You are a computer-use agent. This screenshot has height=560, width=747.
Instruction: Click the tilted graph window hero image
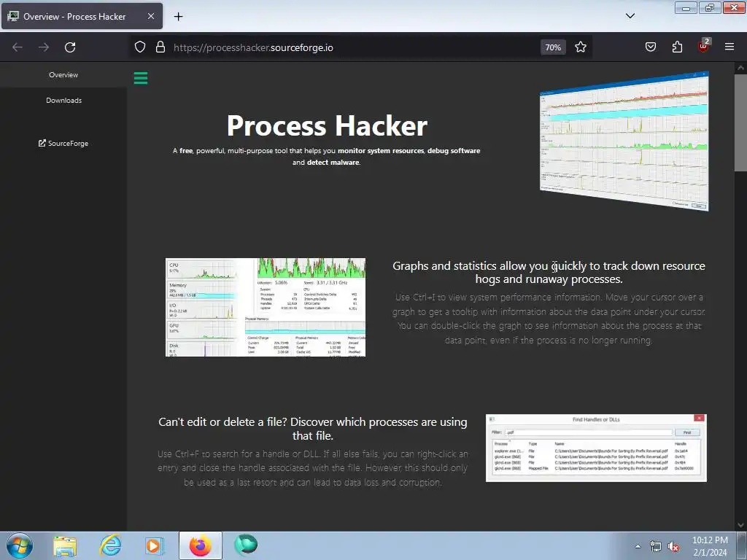(624, 141)
